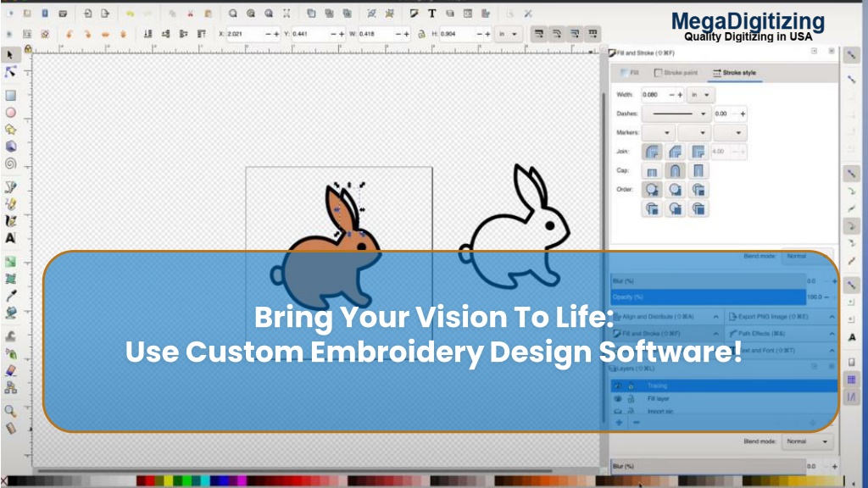Click the bottom Blur slider
Viewport: 868px width, 488px height.
point(708,466)
